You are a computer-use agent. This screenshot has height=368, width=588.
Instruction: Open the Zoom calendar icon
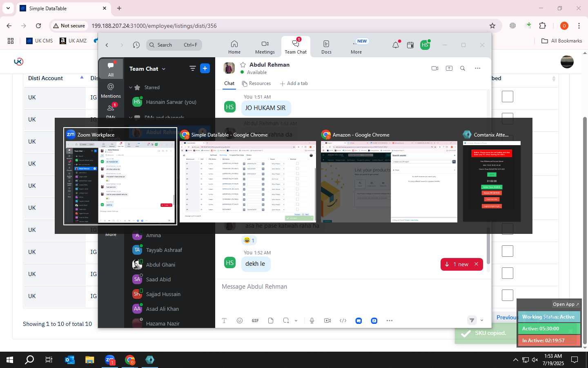point(410,45)
